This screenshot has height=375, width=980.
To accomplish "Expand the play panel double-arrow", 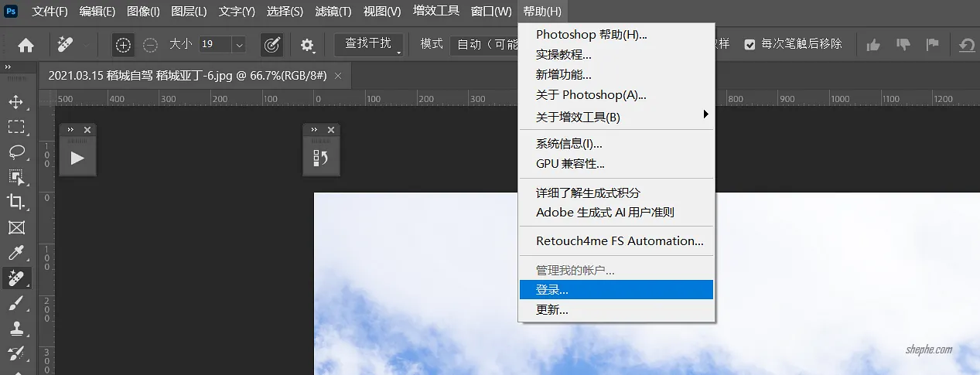I will coord(70,130).
